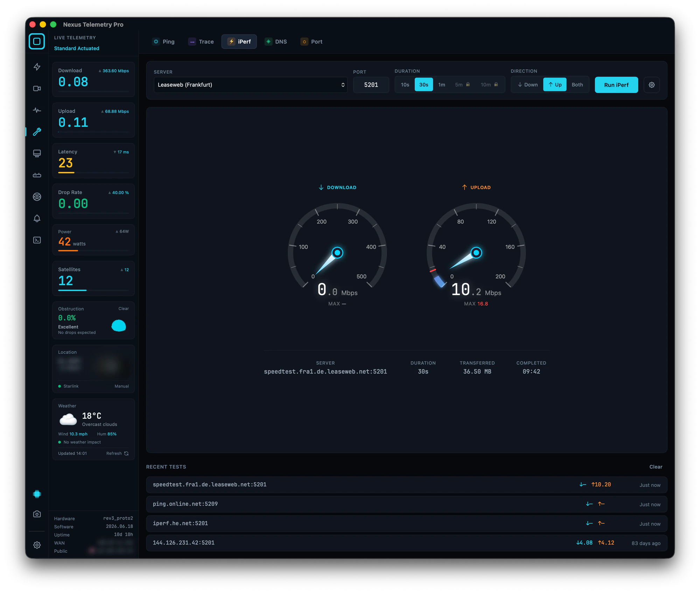Open the Latency metric card
Image resolution: width=700 pixels, height=592 pixels.
[93, 160]
